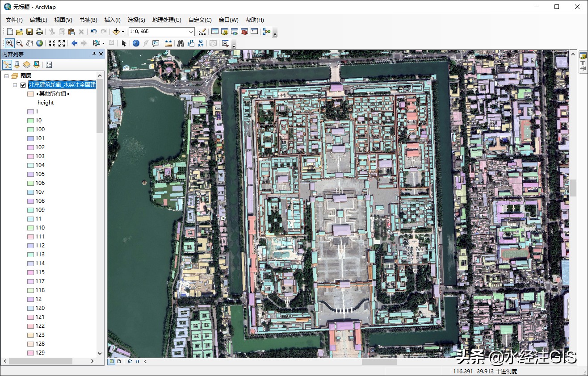The width and height of the screenshot is (588, 376).
Task: Click the Add Data button
Action: (116, 32)
